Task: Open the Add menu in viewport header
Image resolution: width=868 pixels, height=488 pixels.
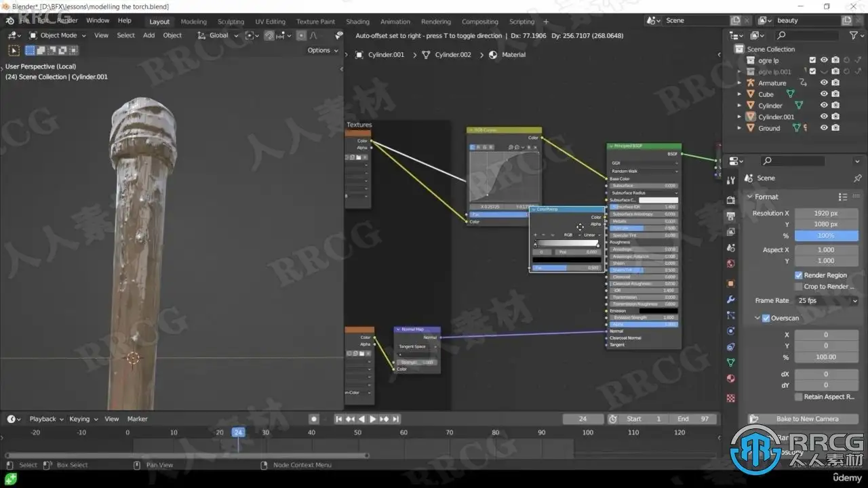Action: pyautogui.click(x=149, y=35)
